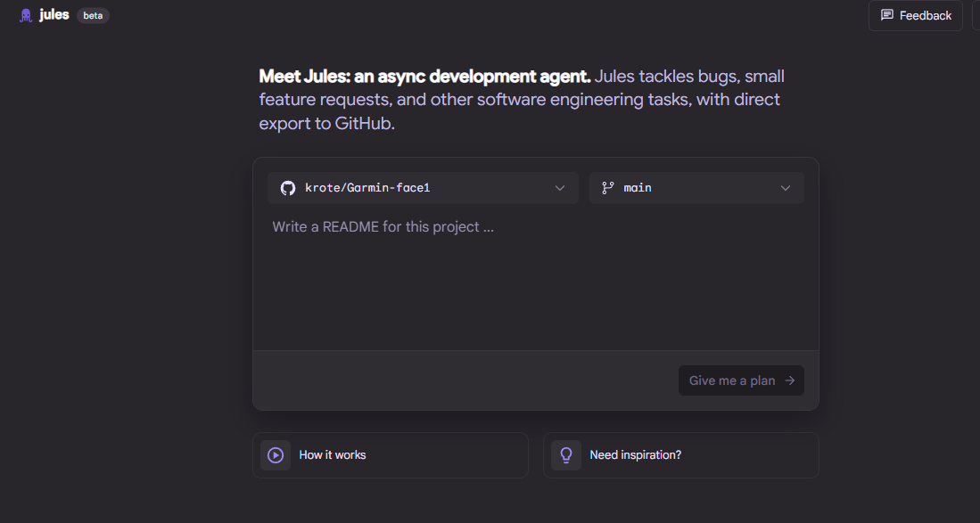The image size is (980, 523).
Task: Click the Feedback speech bubble icon
Action: tap(887, 15)
